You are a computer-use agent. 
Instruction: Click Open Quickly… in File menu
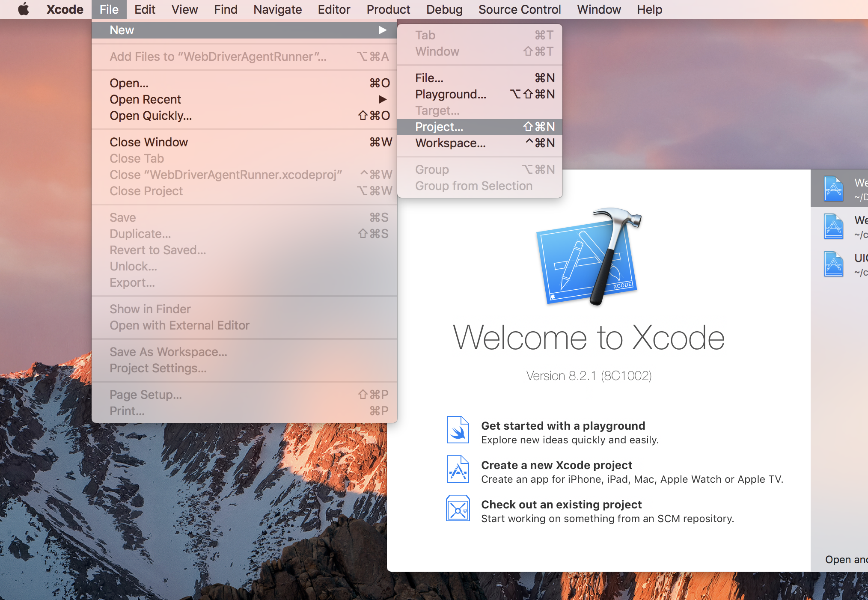pyautogui.click(x=151, y=116)
